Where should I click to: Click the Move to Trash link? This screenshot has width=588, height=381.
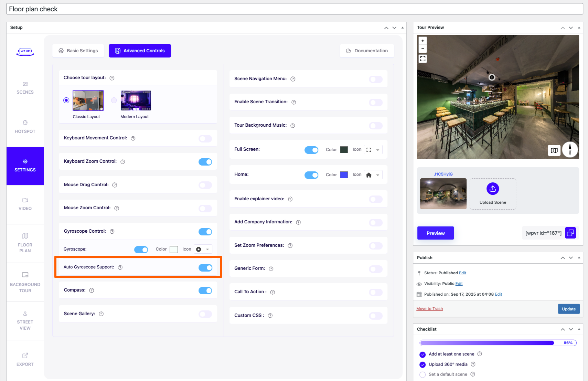click(429, 309)
